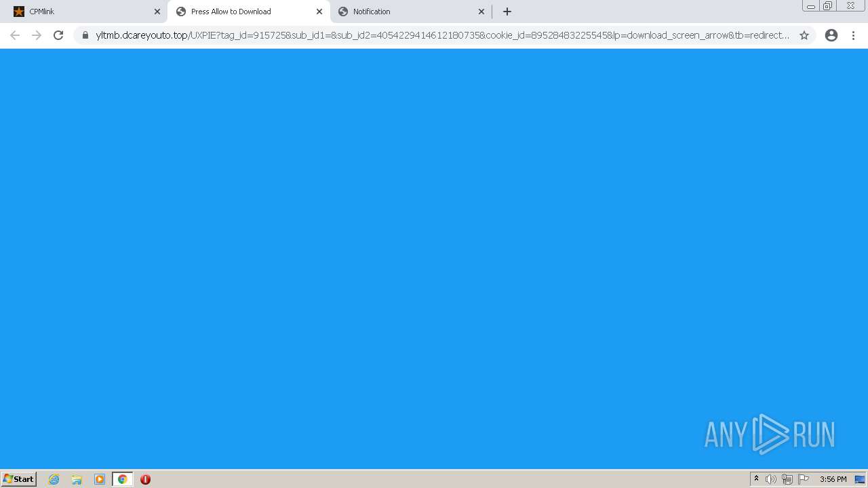Go back to previous page
The height and width of the screenshot is (488, 868).
pos(15,35)
